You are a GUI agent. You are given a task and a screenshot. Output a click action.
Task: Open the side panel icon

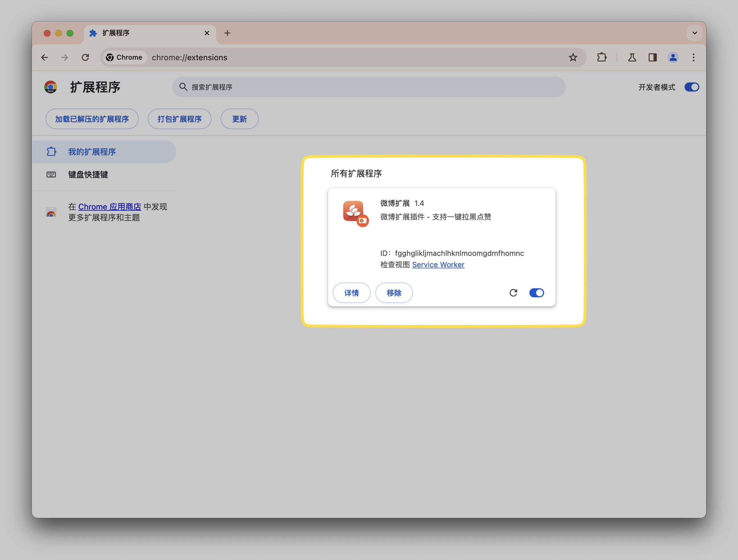pos(653,57)
